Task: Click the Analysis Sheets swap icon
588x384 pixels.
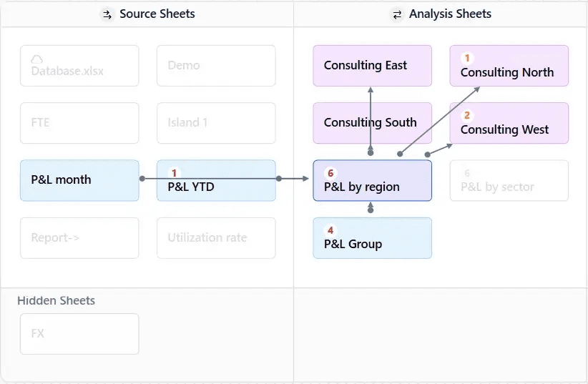Action: tap(397, 14)
